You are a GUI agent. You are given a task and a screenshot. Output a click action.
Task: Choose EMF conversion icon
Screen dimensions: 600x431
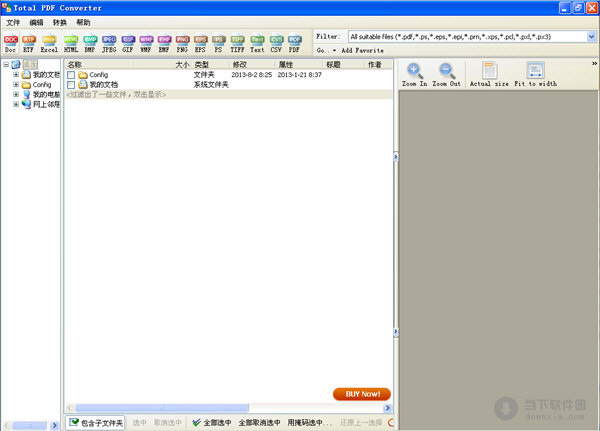click(x=164, y=43)
